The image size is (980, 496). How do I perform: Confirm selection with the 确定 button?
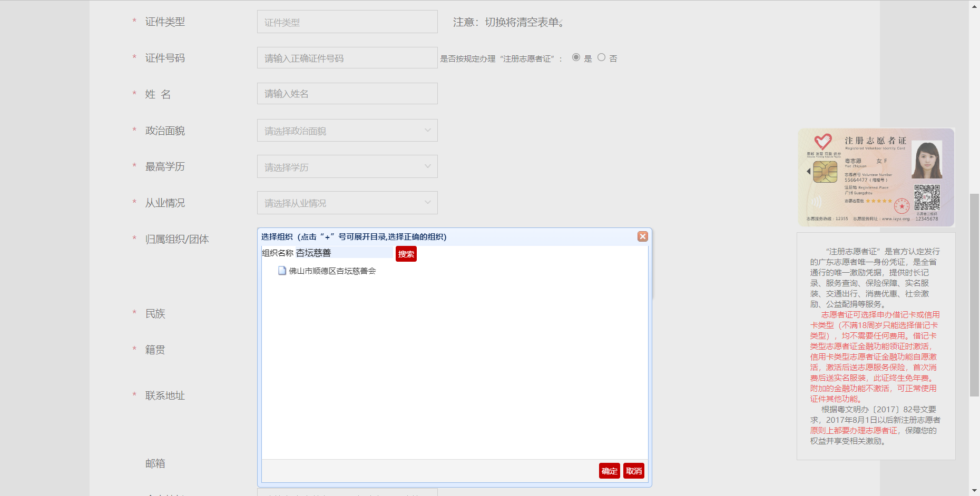(609, 471)
